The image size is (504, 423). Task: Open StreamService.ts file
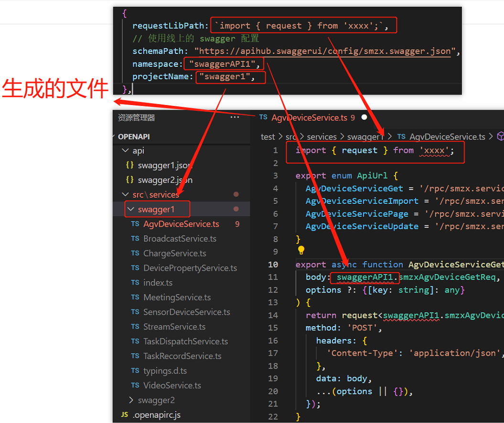point(174,327)
